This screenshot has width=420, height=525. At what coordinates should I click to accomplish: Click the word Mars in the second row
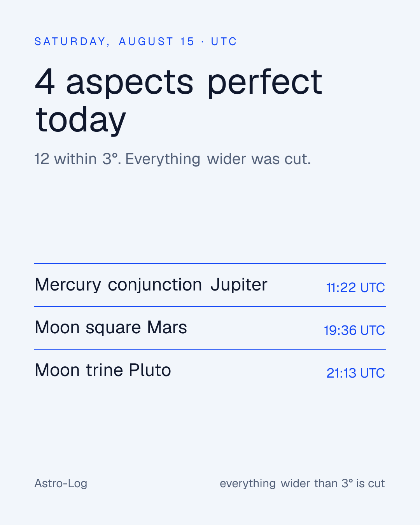click(167, 327)
